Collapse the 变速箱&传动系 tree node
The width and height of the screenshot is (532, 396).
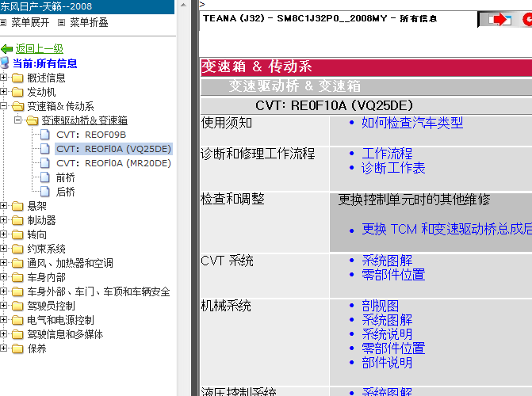[x=3, y=106]
